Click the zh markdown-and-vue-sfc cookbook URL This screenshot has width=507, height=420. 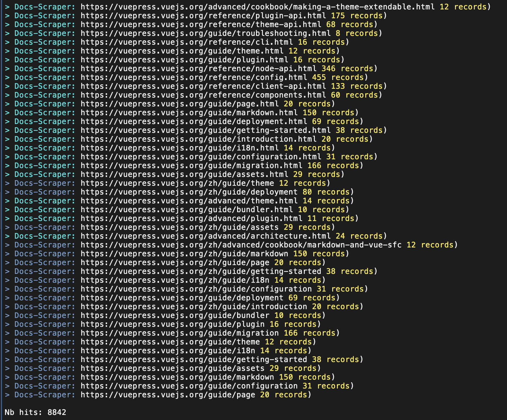coord(241,245)
